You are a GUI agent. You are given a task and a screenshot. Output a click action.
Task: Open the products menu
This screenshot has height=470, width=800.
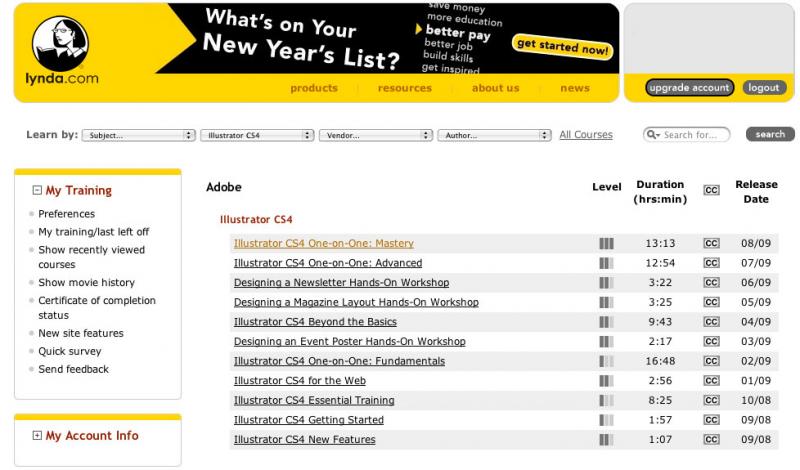click(314, 88)
